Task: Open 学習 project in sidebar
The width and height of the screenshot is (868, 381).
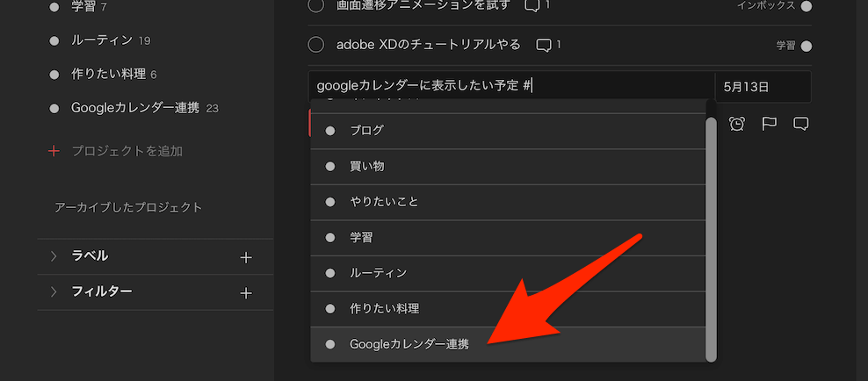Action: [84, 7]
